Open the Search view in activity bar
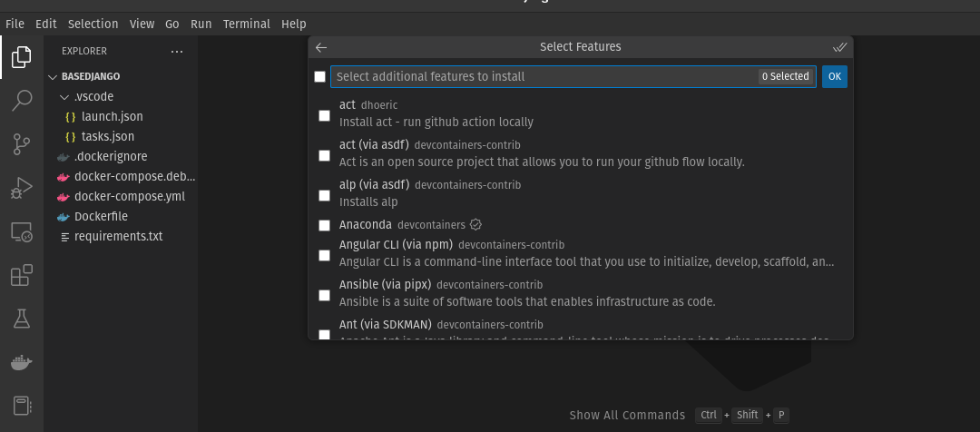This screenshot has width=980, height=432. click(x=21, y=101)
